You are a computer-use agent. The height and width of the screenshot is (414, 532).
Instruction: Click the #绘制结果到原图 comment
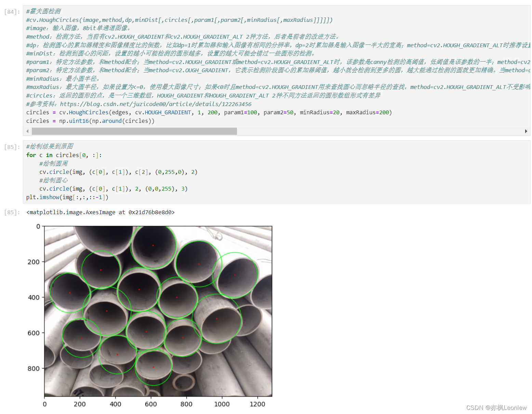50,146
